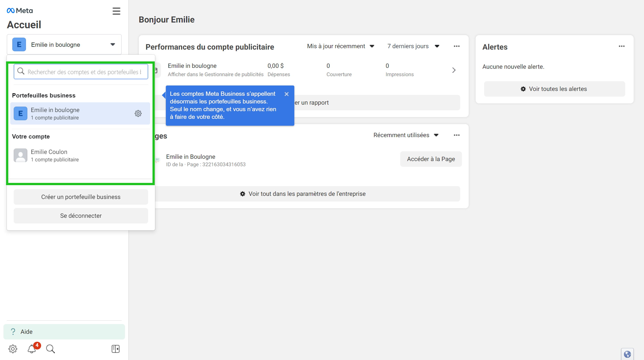Click Se déconnecter button

tap(81, 216)
